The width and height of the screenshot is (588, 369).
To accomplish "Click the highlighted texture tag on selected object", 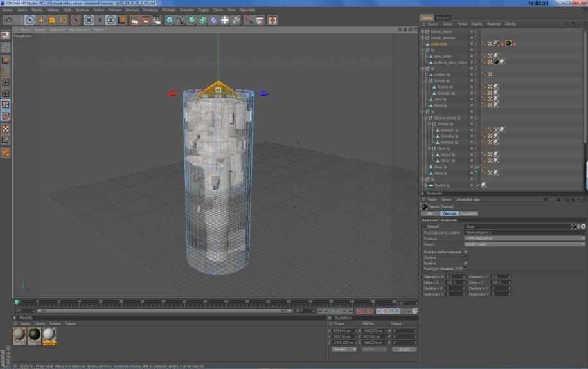I will coord(508,44).
